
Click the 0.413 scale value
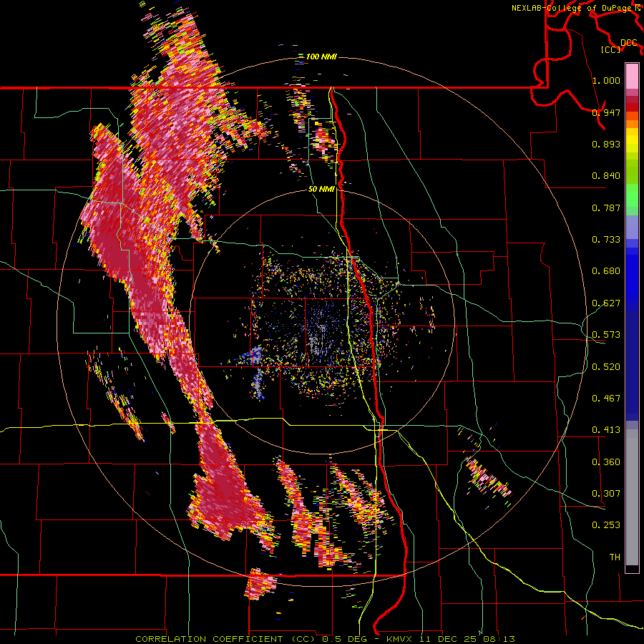606,430
